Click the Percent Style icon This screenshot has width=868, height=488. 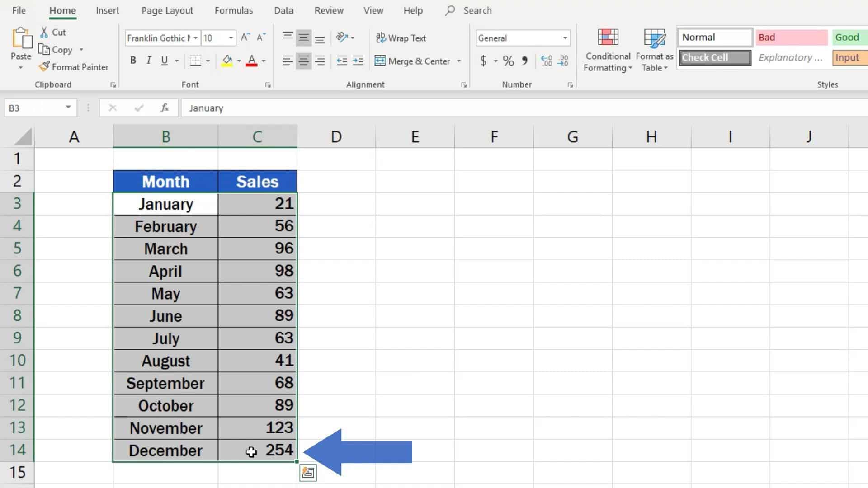coord(507,61)
